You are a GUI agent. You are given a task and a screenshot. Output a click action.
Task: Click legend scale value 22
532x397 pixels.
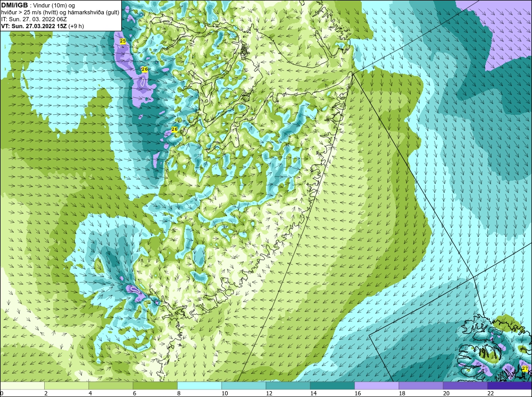click(491, 393)
